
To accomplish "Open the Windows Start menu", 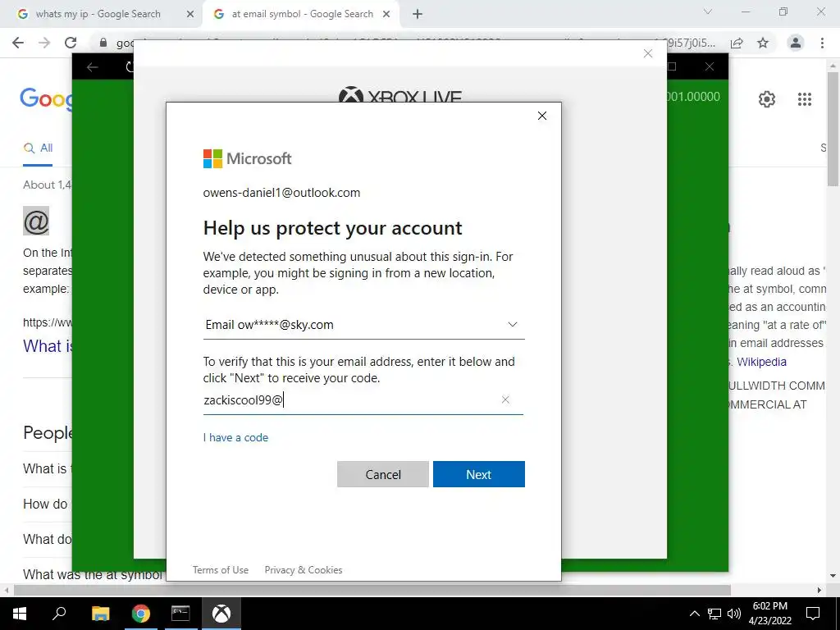I will pyautogui.click(x=20, y=614).
